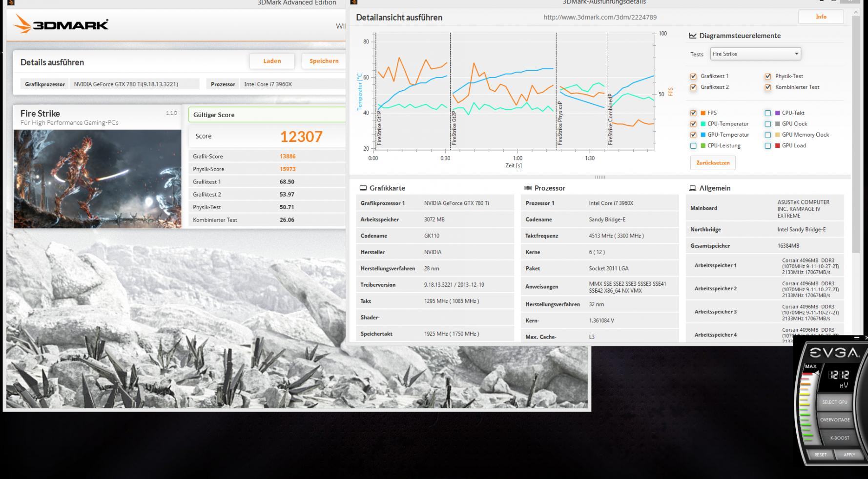Image resolution: width=868 pixels, height=479 pixels.
Task: Click the Allgemein laptop icon
Action: coord(692,188)
